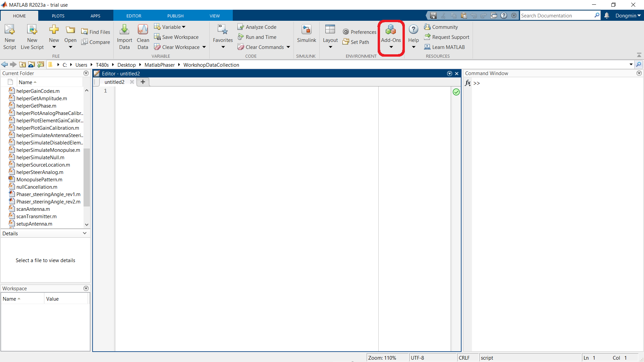The width and height of the screenshot is (644, 362).
Task: Expand the Clear Commands dropdown
Action: click(x=288, y=47)
